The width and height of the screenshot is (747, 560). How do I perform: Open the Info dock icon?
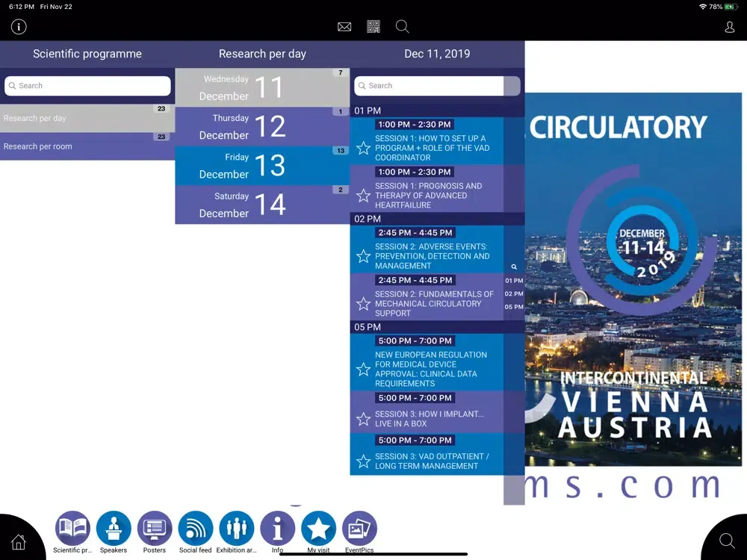coord(277,528)
